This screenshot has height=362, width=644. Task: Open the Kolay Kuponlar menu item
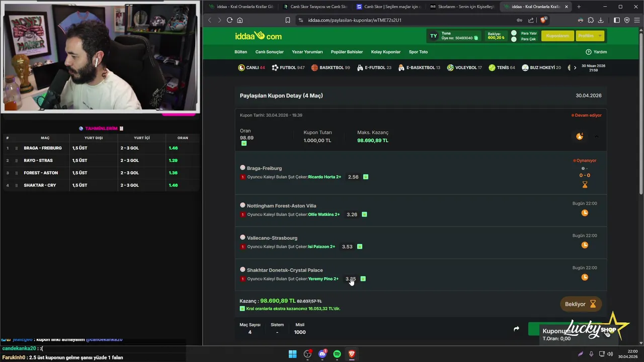click(386, 52)
